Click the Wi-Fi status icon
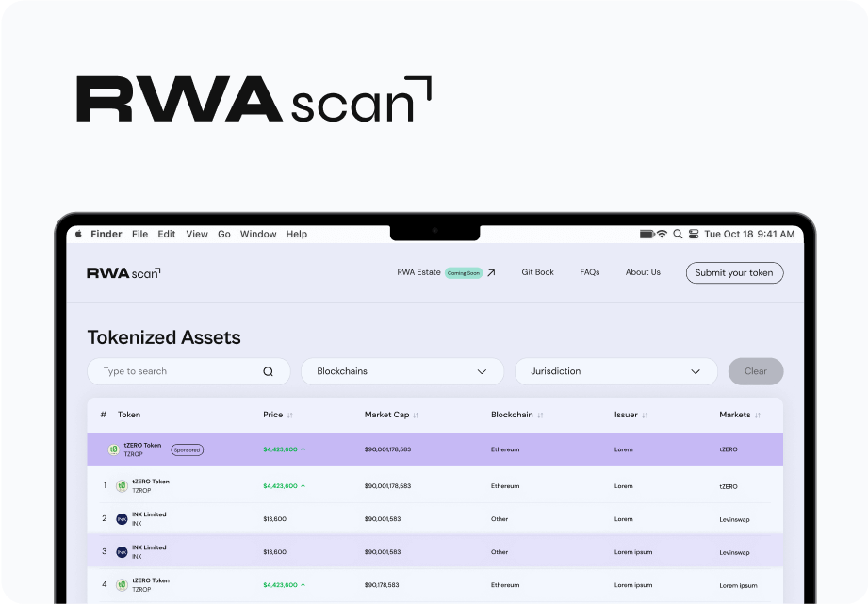Screen dimensions: 868x604 [x=662, y=234]
